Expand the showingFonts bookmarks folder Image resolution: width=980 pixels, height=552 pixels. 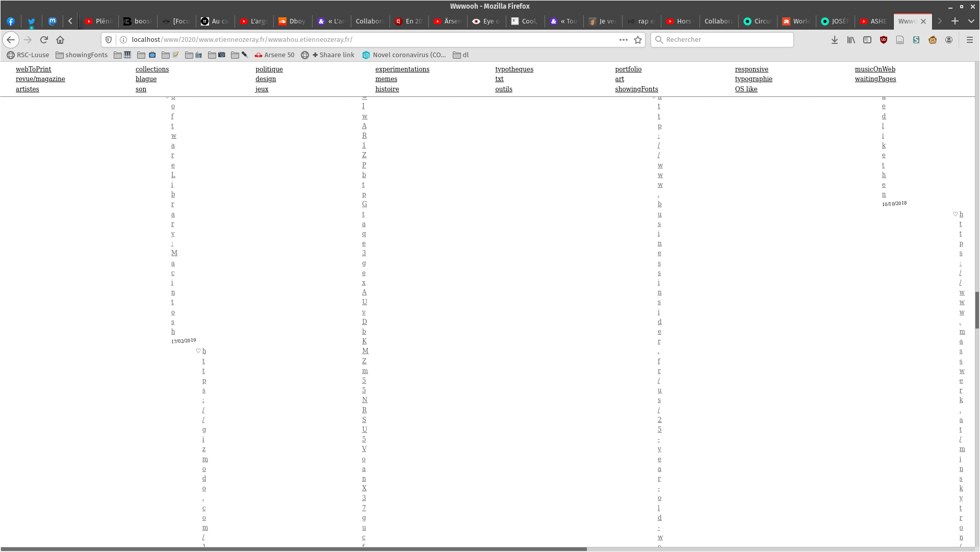click(82, 55)
